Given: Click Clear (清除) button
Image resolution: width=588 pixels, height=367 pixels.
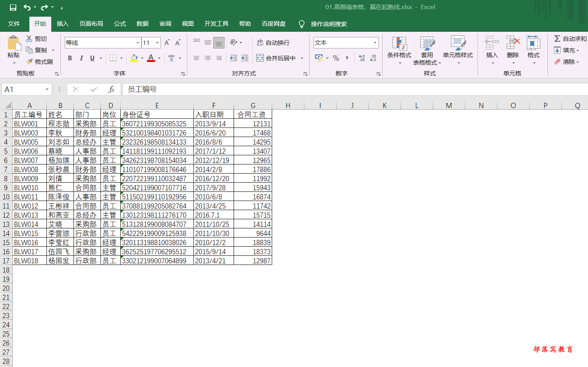Looking at the screenshot, I should click(x=567, y=62).
